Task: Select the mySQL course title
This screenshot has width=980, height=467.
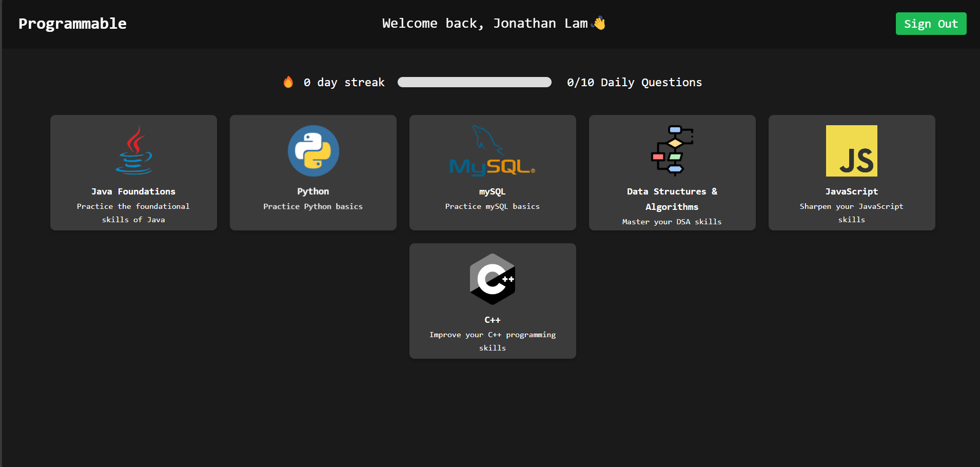Action: click(x=493, y=191)
